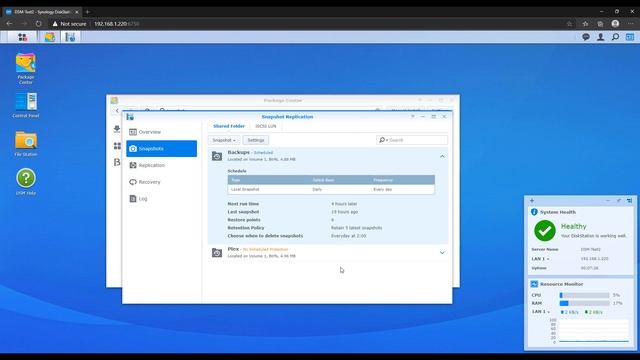Collapse the Backups folder details
Image resolution: width=640 pixels, height=360 pixels.
(x=442, y=156)
